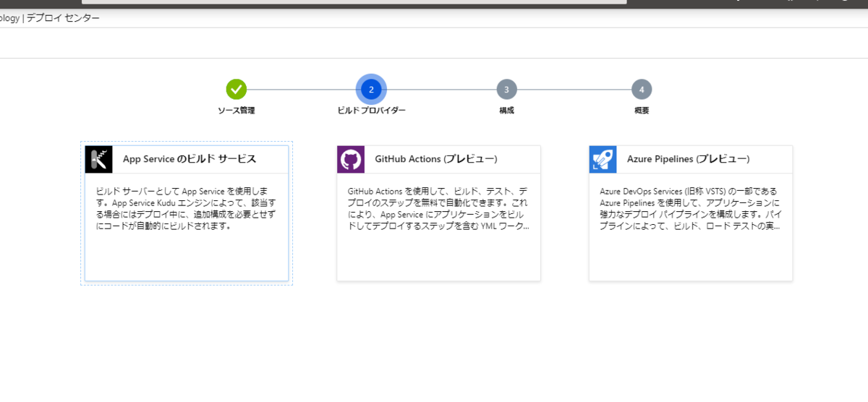This screenshot has height=402, width=868.
Task: Go to step 3 構成 circle
Action: tap(506, 90)
